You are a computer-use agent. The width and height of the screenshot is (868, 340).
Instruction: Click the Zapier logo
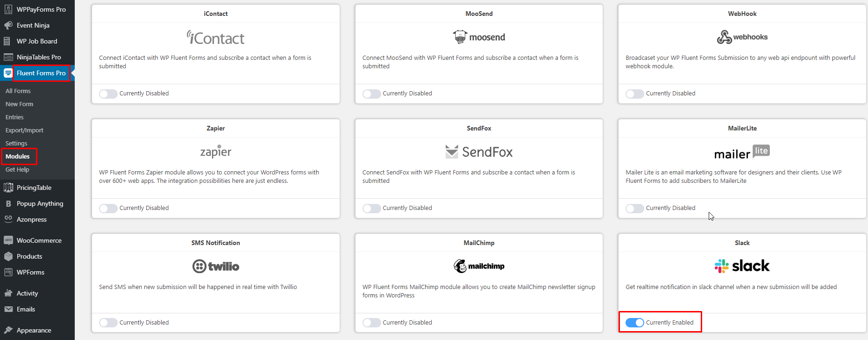pos(215,151)
